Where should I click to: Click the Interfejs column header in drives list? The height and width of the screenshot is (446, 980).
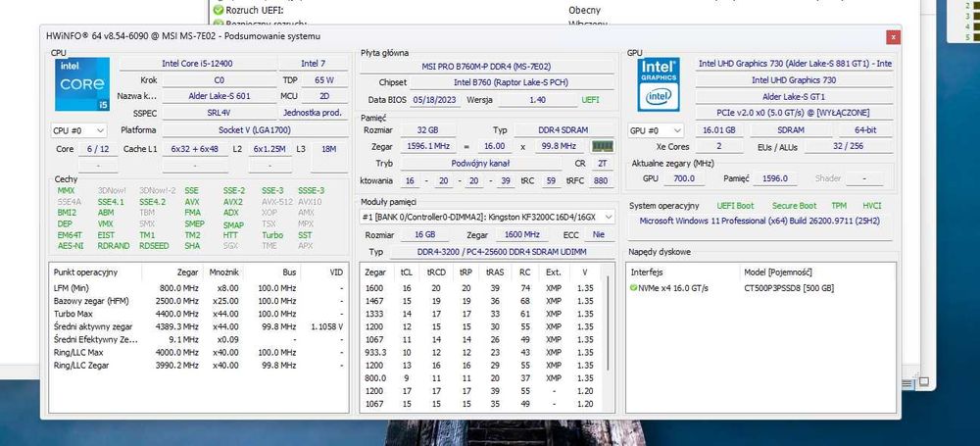tap(645, 273)
